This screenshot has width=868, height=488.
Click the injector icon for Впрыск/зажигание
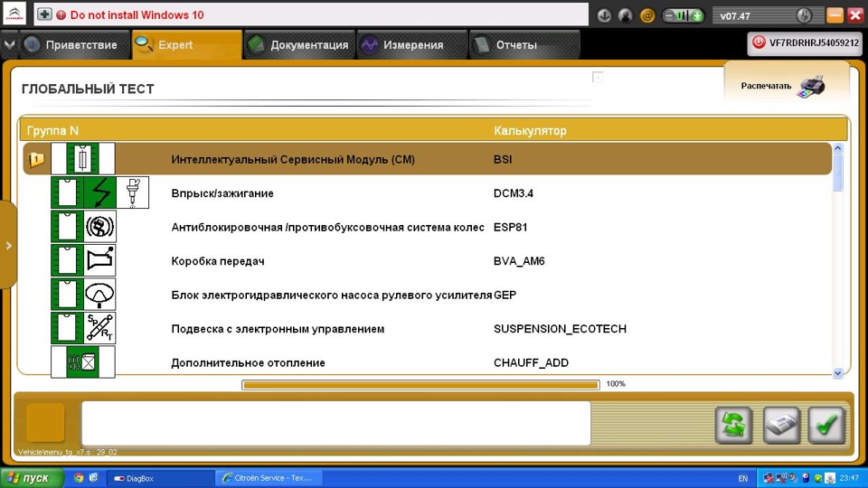point(132,192)
